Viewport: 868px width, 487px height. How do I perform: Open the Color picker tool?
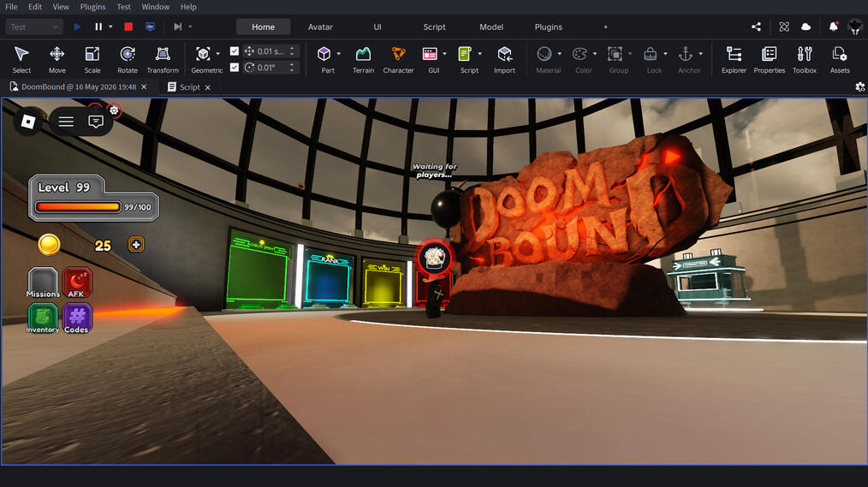580,54
